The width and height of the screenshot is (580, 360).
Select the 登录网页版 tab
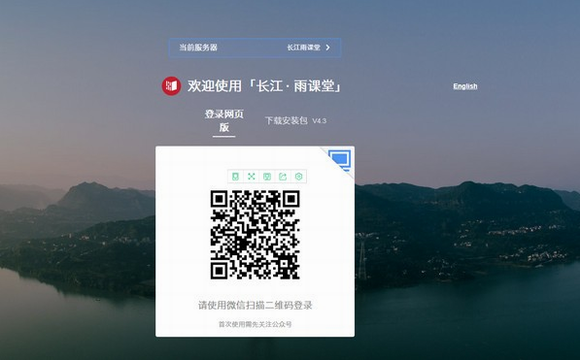point(224,121)
